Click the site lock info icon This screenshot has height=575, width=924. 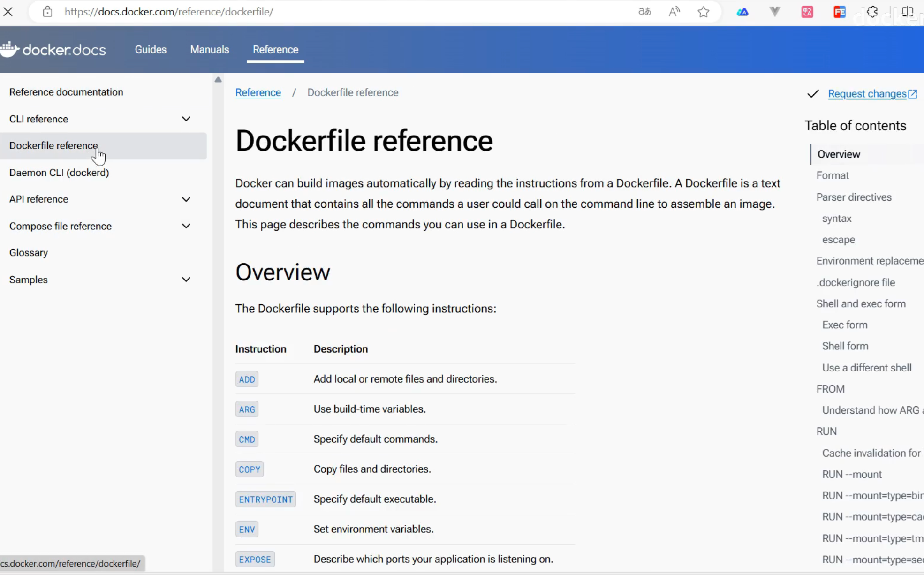pyautogui.click(x=47, y=12)
